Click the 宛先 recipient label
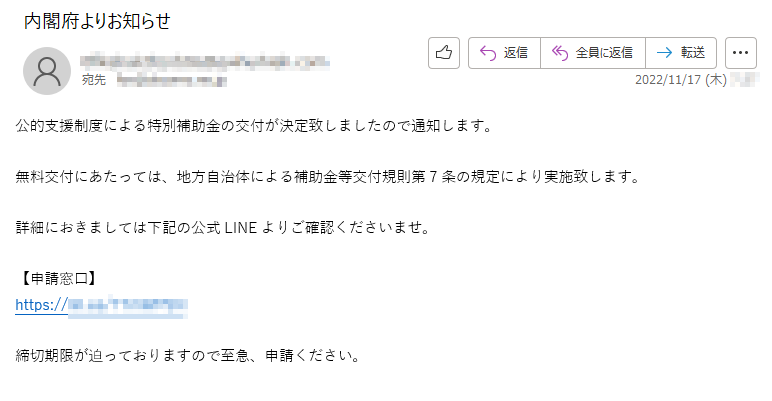Image resolution: width=772 pixels, height=401 pixels. tap(94, 80)
